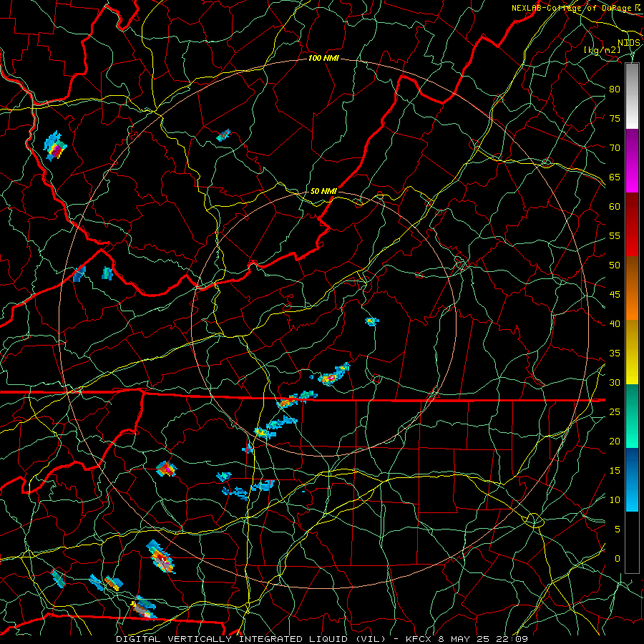Click the "10" value on the color scale
This screenshot has width=644, height=644.
point(615,500)
